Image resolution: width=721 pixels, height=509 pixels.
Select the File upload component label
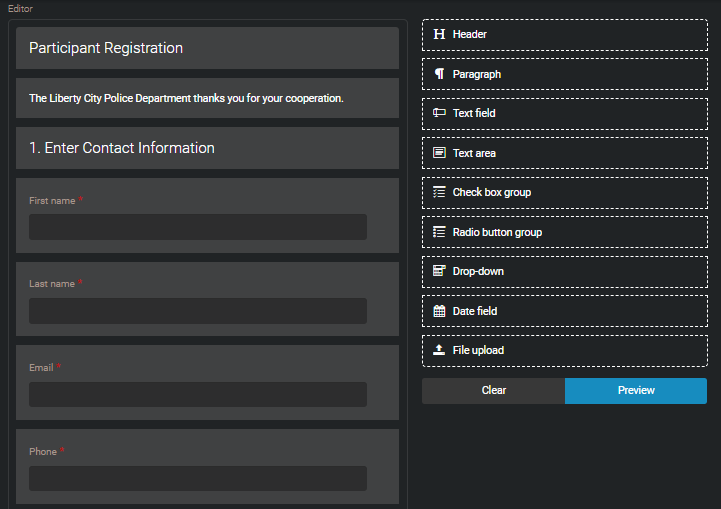478,350
